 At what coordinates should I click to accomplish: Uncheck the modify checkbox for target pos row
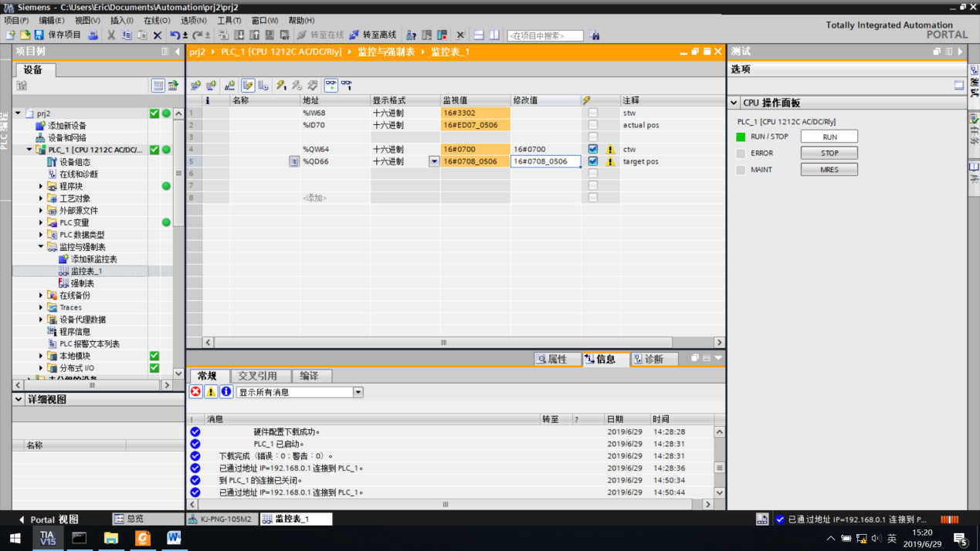pos(592,162)
